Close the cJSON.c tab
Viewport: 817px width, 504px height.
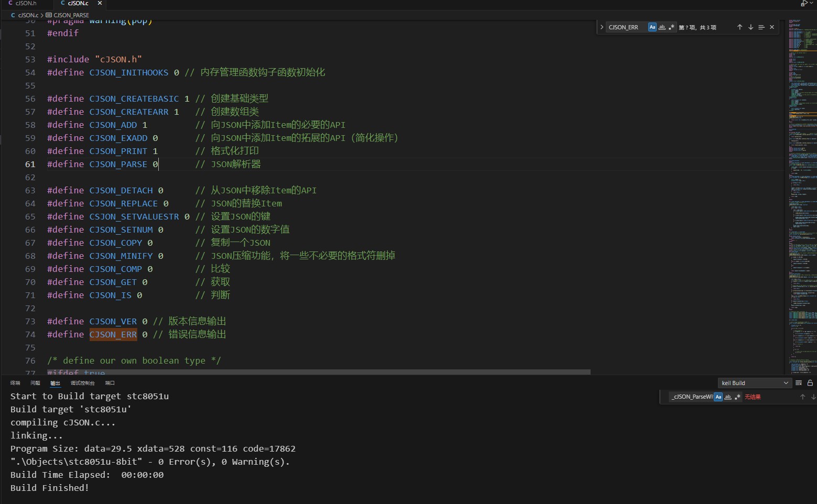pyautogui.click(x=100, y=3)
